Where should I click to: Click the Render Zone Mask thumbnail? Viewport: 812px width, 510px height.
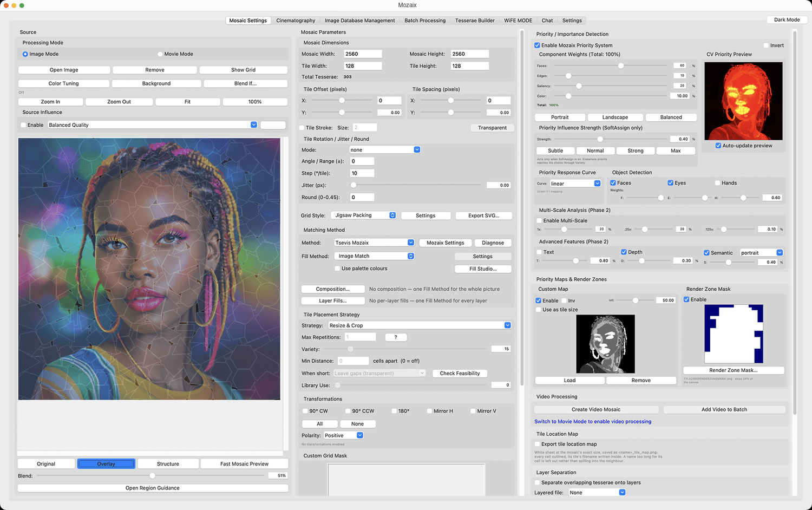click(x=734, y=334)
